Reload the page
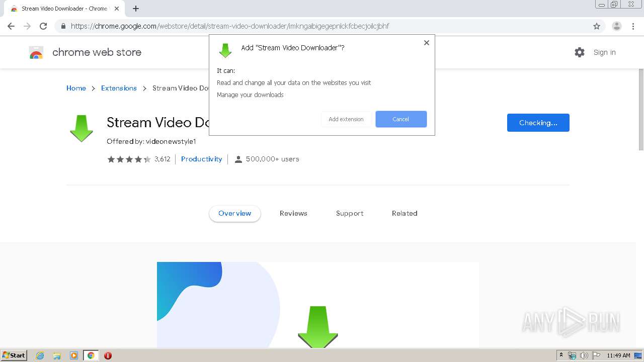 click(43, 26)
